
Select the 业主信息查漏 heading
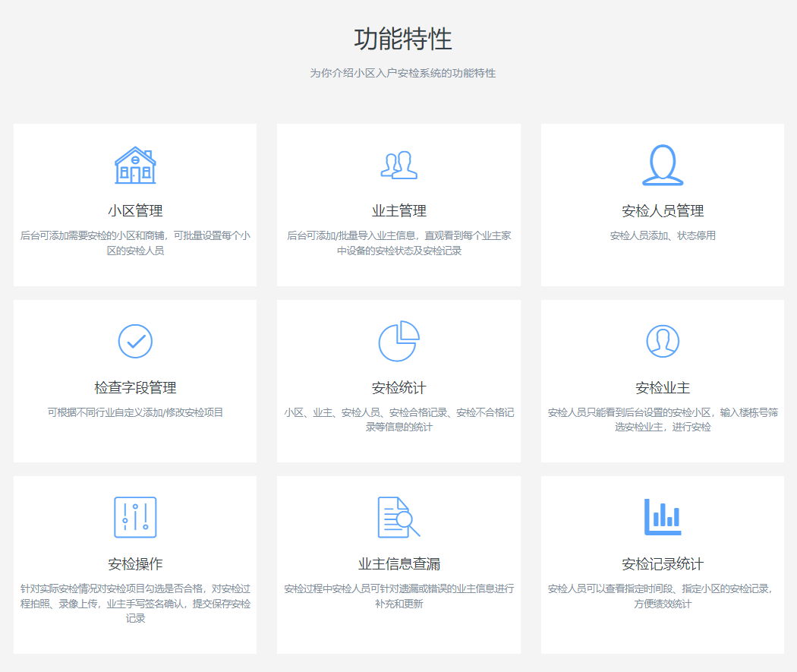[398, 564]
